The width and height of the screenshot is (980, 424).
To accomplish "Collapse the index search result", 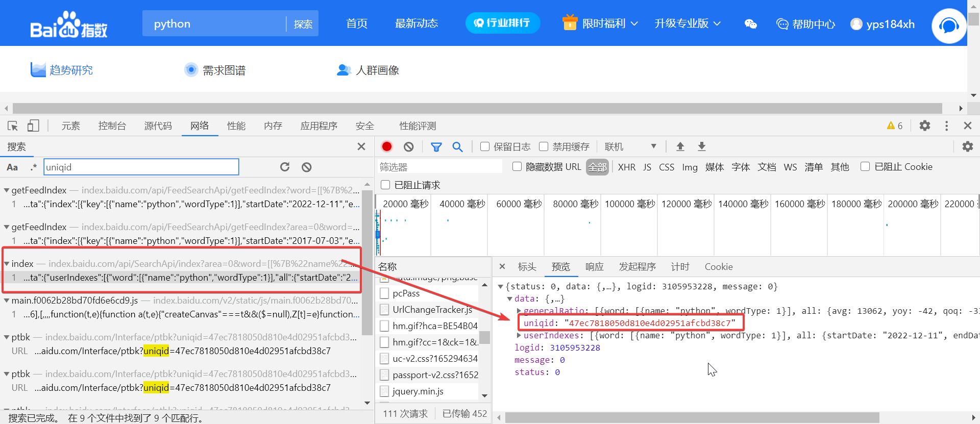I will click(7, 264).
